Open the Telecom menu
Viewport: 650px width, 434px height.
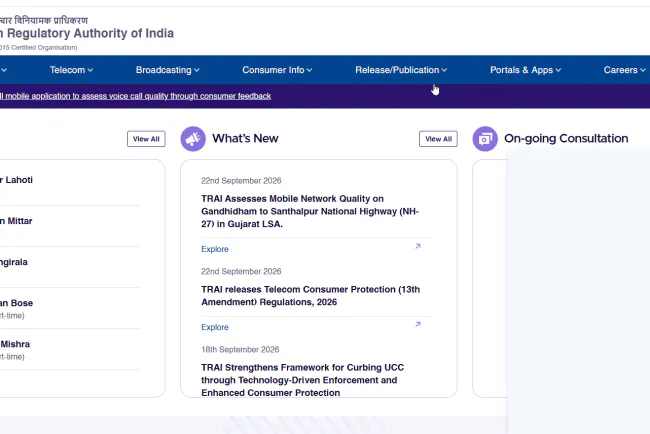tap(71, 70)
